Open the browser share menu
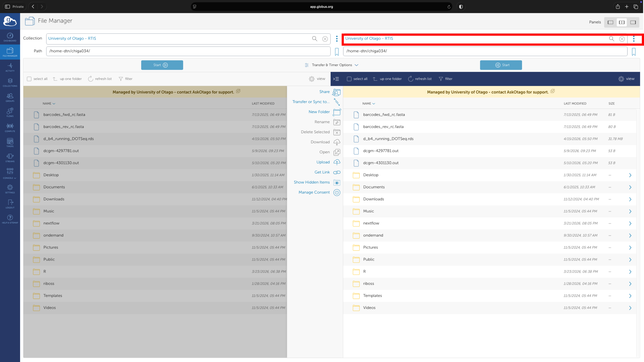The width and height of the screenshot is (644, 362). point(618,6)
